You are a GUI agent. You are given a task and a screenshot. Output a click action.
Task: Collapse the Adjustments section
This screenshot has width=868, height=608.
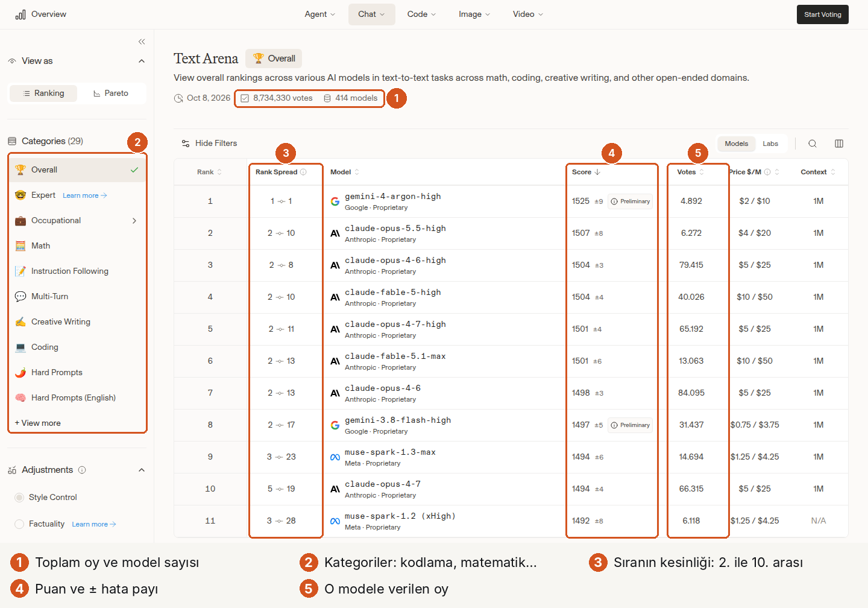[142, 470]
